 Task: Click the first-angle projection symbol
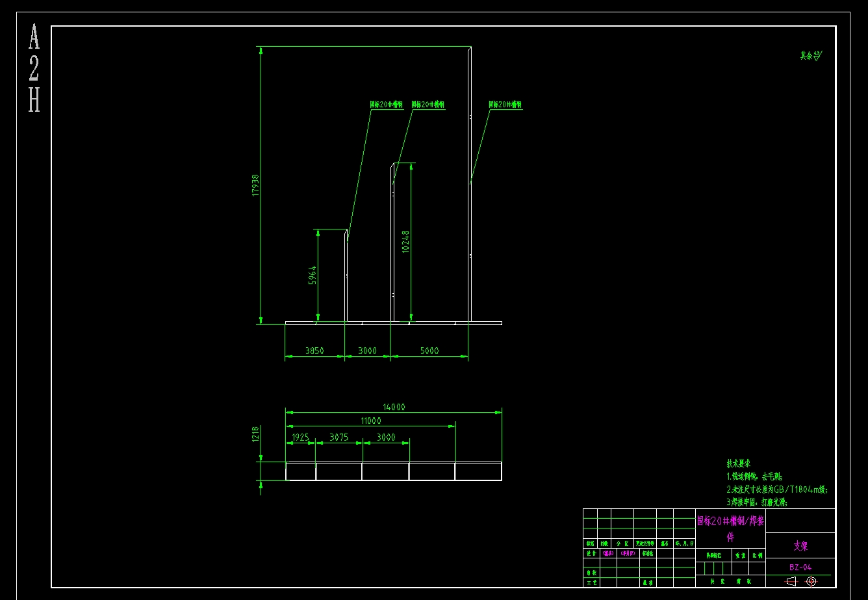coord(801,581)
